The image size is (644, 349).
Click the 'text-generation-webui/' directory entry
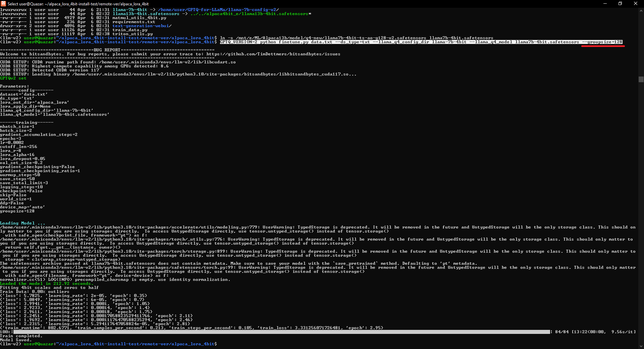142,26
